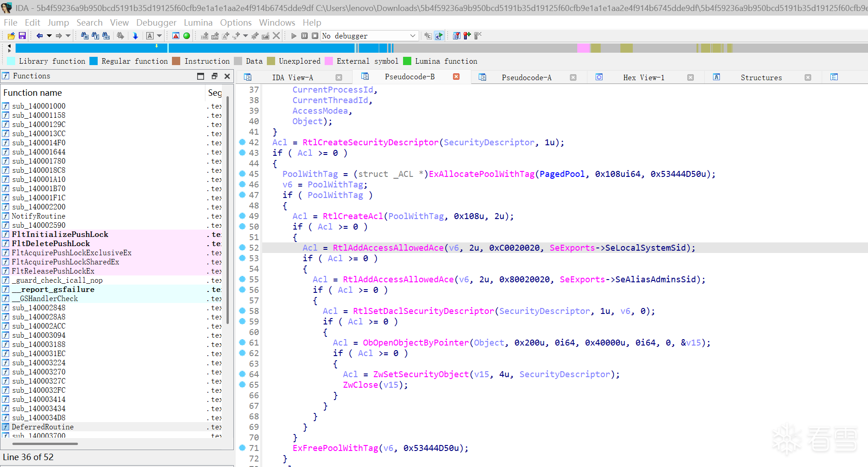Sort by the Function name column header
This screenshot has width=868, height=467.
pos(103,93)
